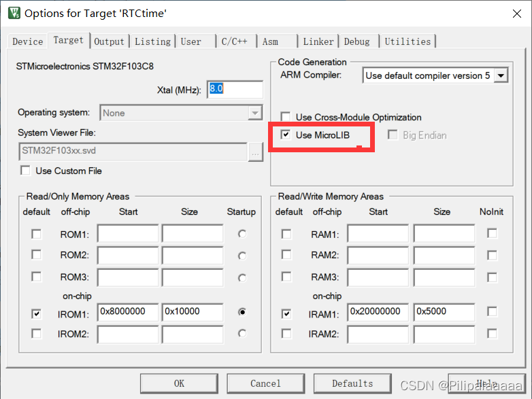Image resolution: width=532 pixels, height=399 pixels.
Task: Click the Cancel button
Action: click(x=266, y=383)
